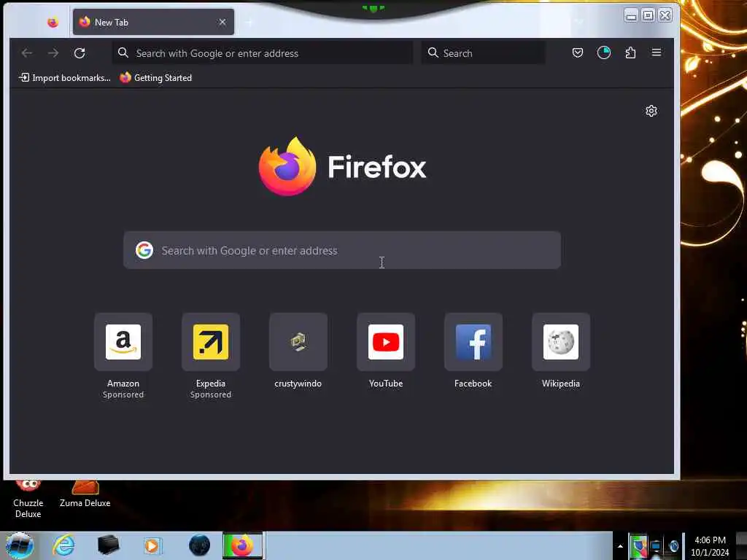Click the network tray icon
Viewport: 747px width, 560px height.
point(656,546)
